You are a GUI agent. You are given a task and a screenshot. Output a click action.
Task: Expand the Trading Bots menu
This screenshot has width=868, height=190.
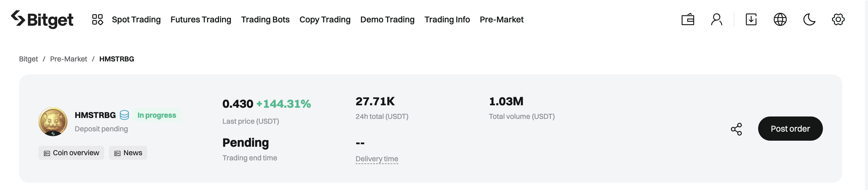click(x=265, y=20)
